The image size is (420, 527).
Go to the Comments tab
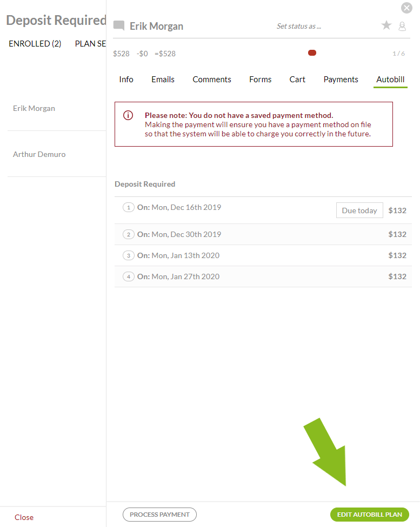212,80
